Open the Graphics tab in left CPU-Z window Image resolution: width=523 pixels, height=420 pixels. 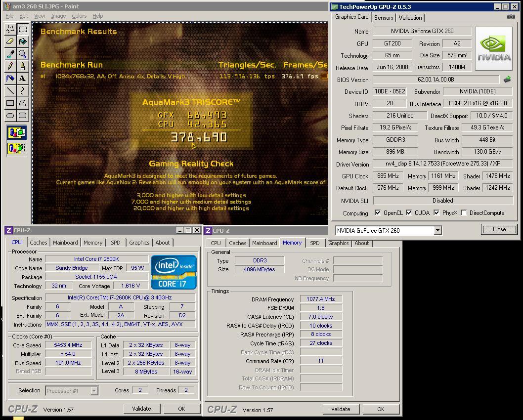pos(139,243)
